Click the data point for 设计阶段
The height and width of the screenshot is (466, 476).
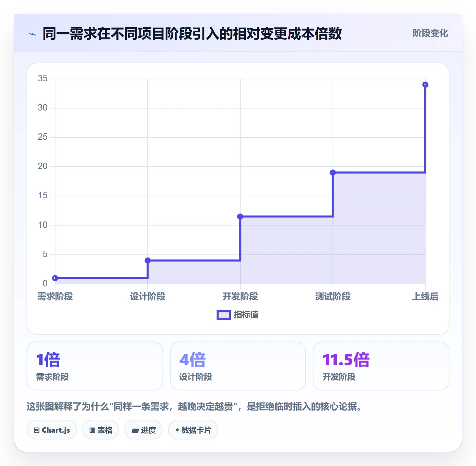[148, 261]
